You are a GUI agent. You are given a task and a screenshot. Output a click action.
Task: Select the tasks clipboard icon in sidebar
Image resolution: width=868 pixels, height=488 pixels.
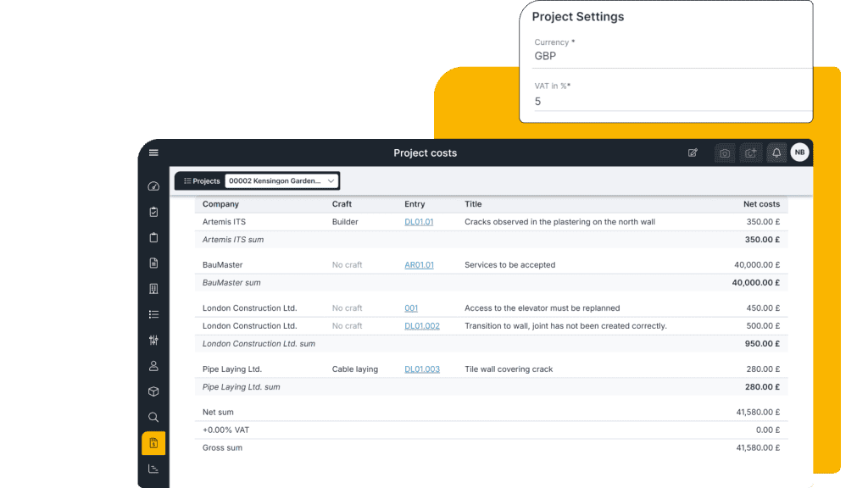153,212
